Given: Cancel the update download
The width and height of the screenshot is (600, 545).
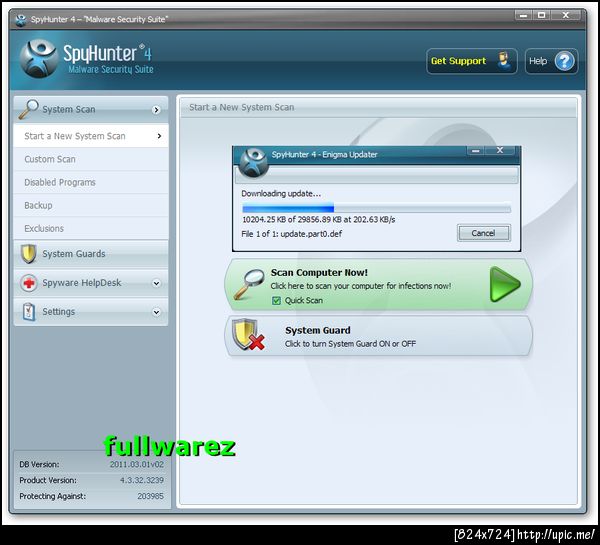Looking at the screenshot, I should pyautogui.click(x=483, y=233).
